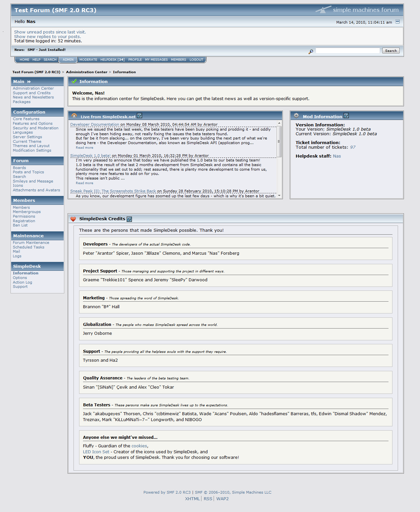Image resolution: width=420 pixels, height=512 pixels.
Task: Click the Logout menu tab
Action: click(x=196, y=60)
